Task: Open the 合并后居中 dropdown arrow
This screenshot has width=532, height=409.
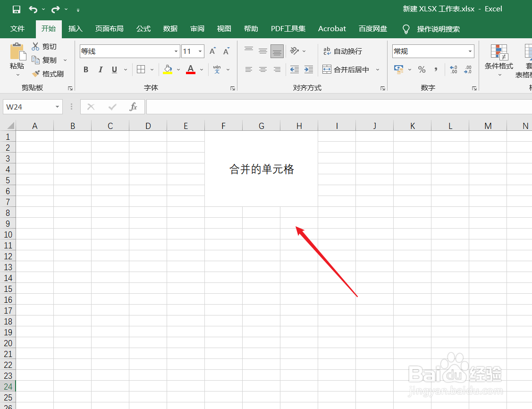Action: 378,69
